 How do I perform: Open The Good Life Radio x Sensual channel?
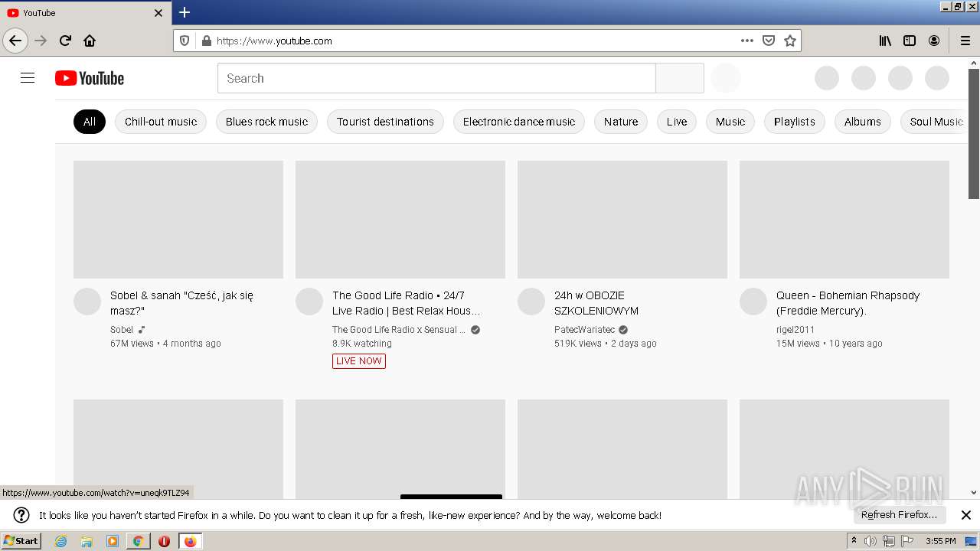399,330
